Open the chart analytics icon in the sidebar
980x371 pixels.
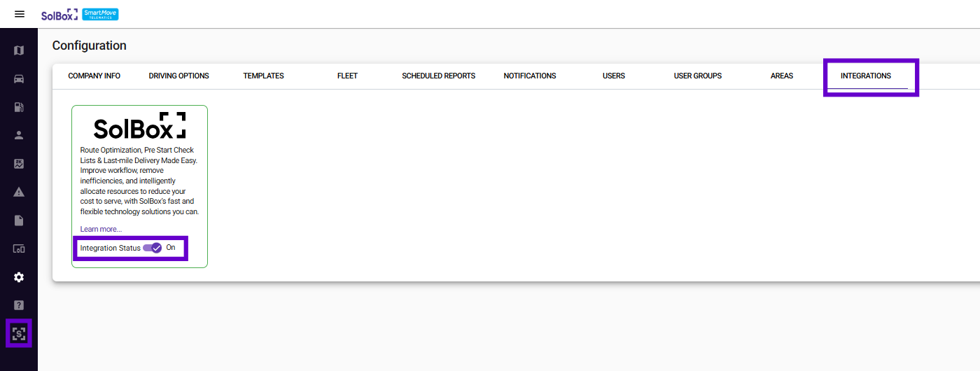19,164
